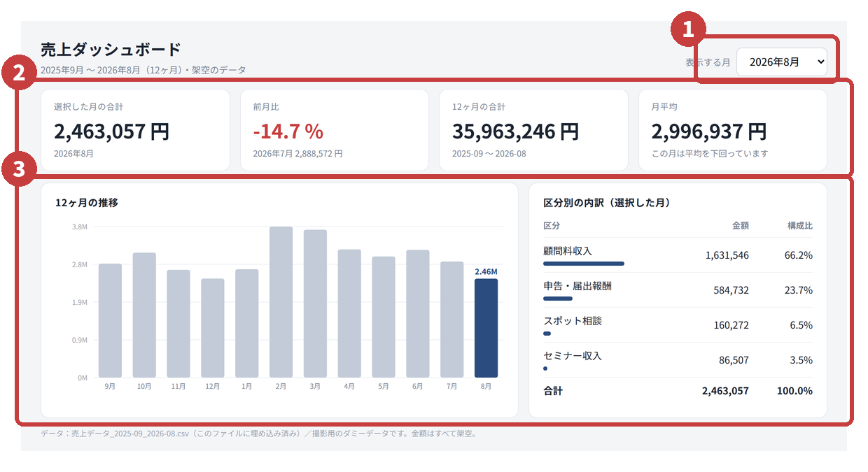Screen dimensions: 868x472
Task: Select the セミナー収入 row label
Action: point(573,355)
